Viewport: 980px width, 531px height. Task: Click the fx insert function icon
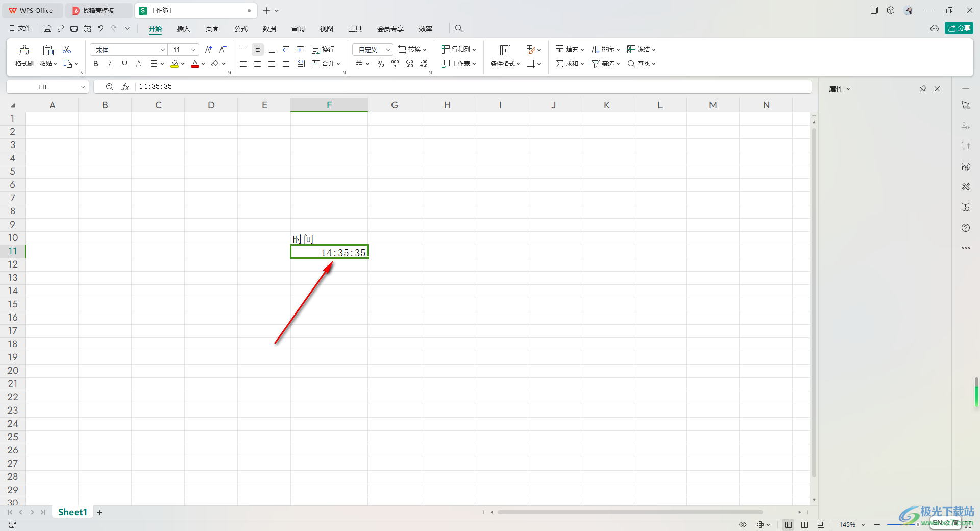click(x=125, y=87)
